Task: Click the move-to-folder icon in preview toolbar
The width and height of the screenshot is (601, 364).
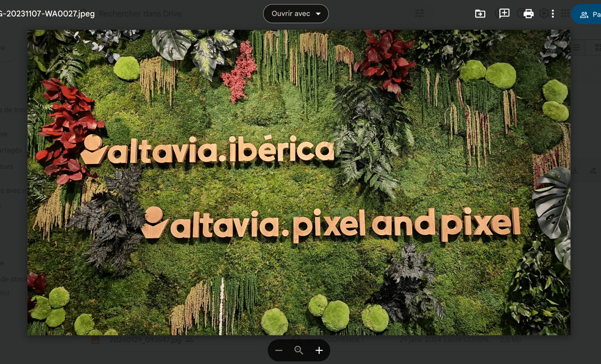Action: pyautogui.click(x=480, y=14)
